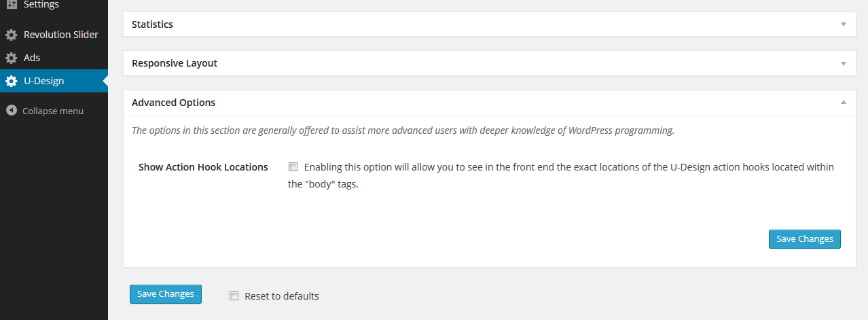
Task: Expand the Responsive Layout panel arrow
Action: click(x=844, y=64)
